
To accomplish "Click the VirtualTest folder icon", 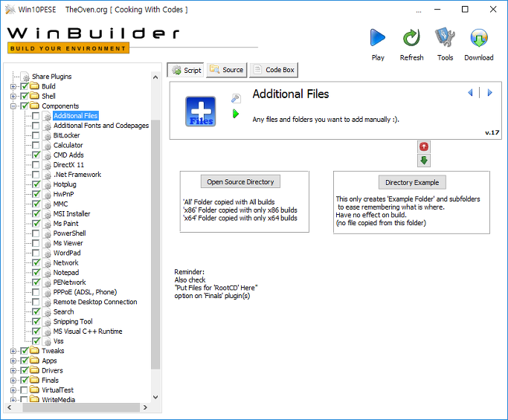I will coord(35,390).
